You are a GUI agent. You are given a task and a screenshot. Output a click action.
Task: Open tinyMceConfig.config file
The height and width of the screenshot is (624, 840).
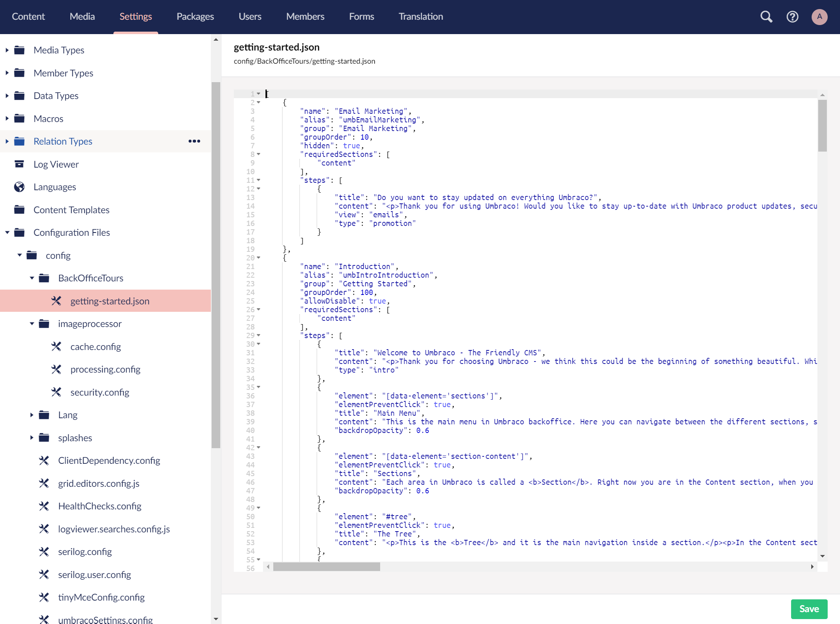[x=102, y=597]
